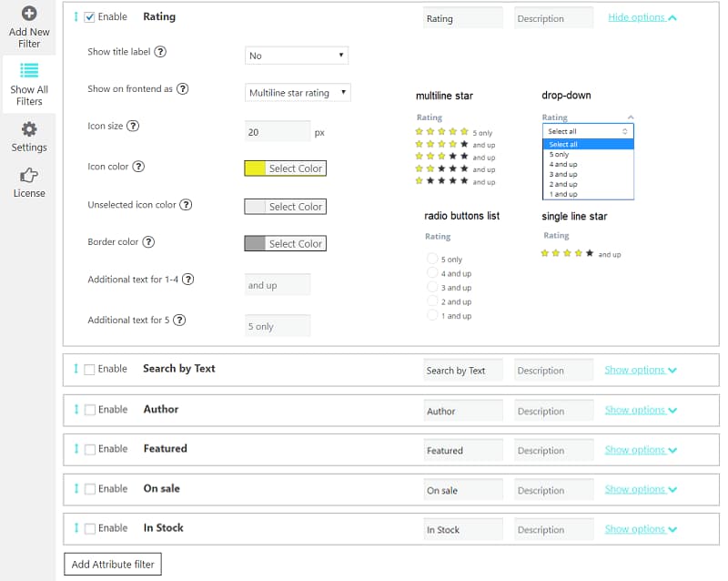This screenshot has width=728, height=581.
Task: Click the Author title input field
Action: 463,411
